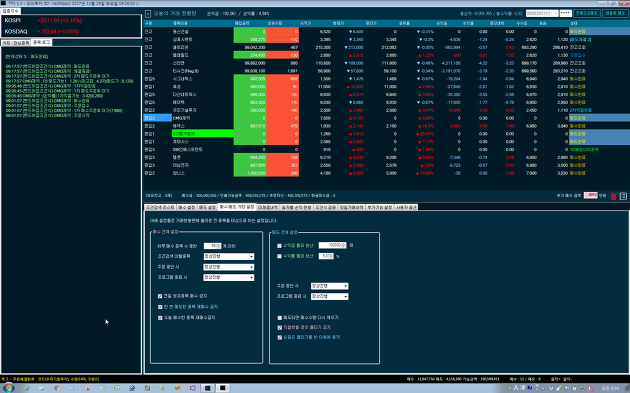The image size is (630, 393).
Task: Click the password field showing asterisks
Action: coord(565,13)
